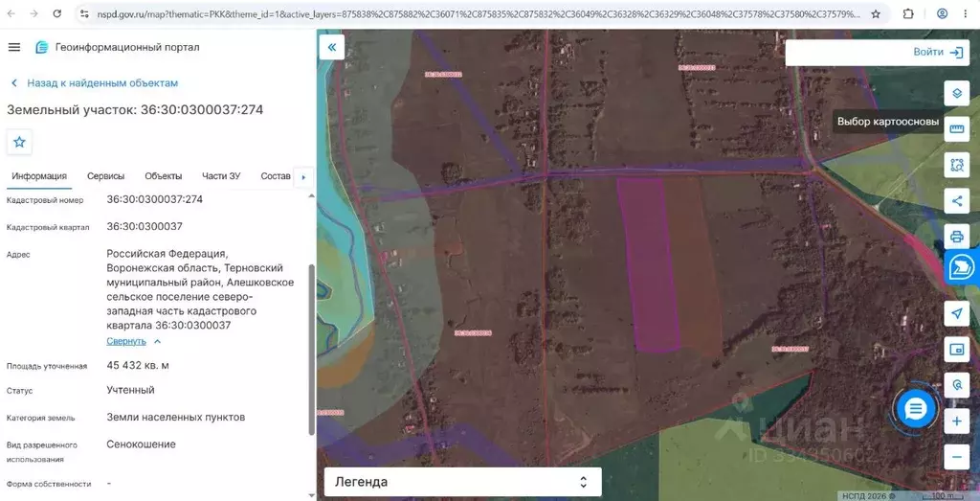
Task: Open Chrome extensions menu
Action: coord(908,13)
